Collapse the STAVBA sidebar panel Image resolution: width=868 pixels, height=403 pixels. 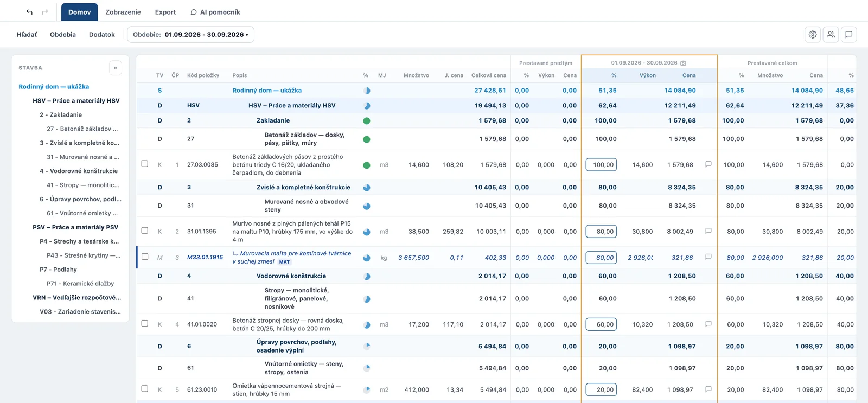coord(115,68)
